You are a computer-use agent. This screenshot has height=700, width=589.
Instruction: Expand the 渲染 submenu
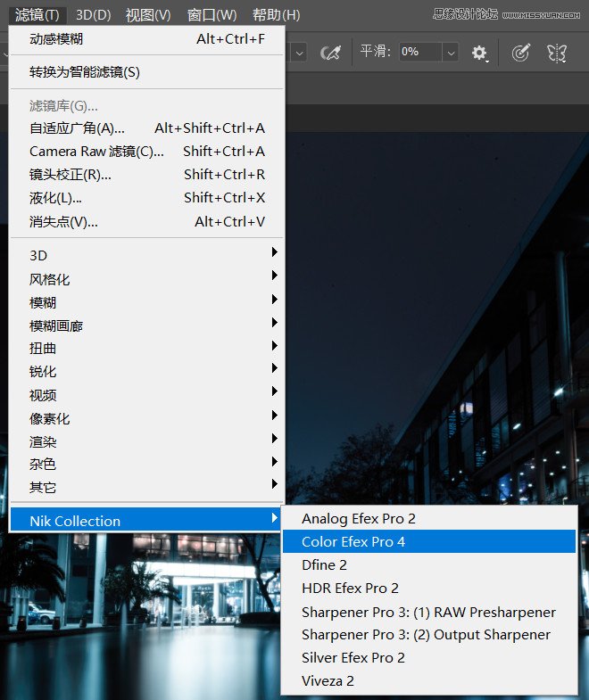147,441
